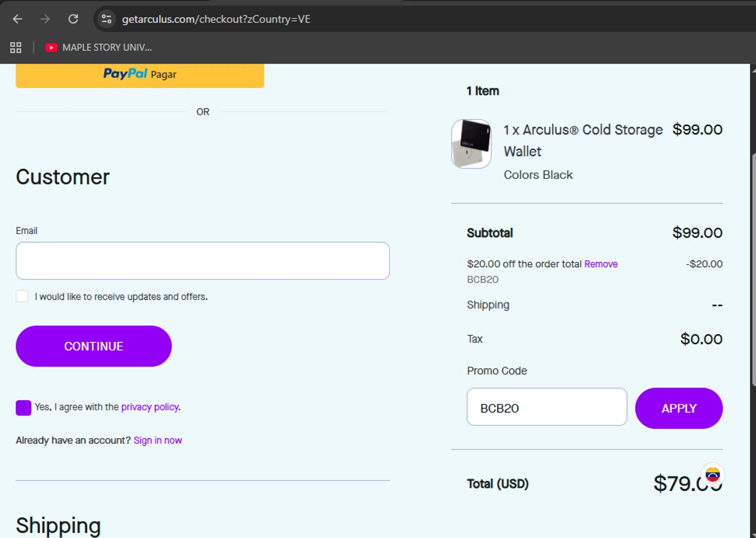The height and width of the screenshot is (538, 756).
Task: Click the Venezuela flag country icon
Action: click(712, 474)
